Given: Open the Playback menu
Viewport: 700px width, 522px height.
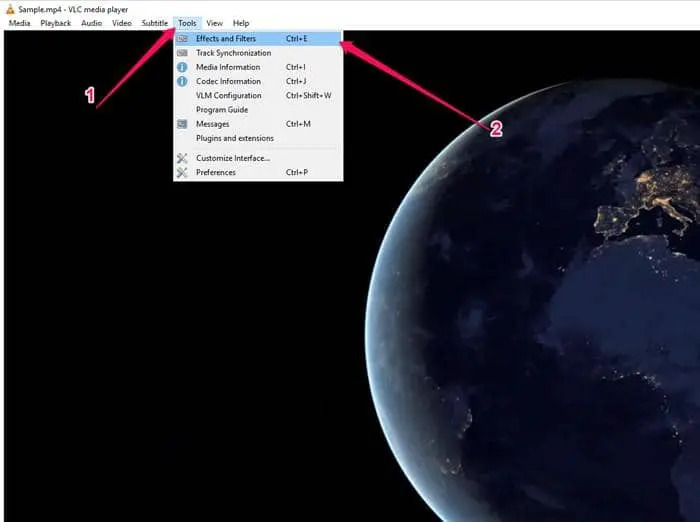Looking at the screenshot, I should pos(56,23).
